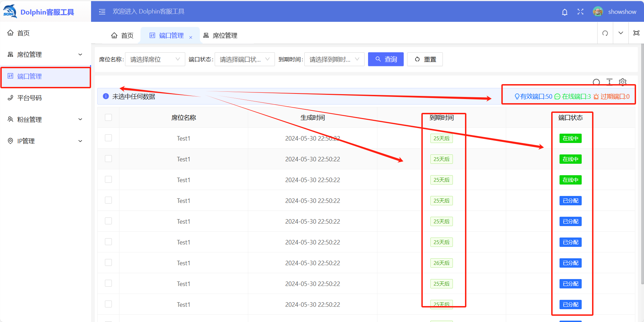Open 平台号码 in the sidebar menu
Image resolution: width=644 pixels, height=322 pixels.
click(30, 98)
